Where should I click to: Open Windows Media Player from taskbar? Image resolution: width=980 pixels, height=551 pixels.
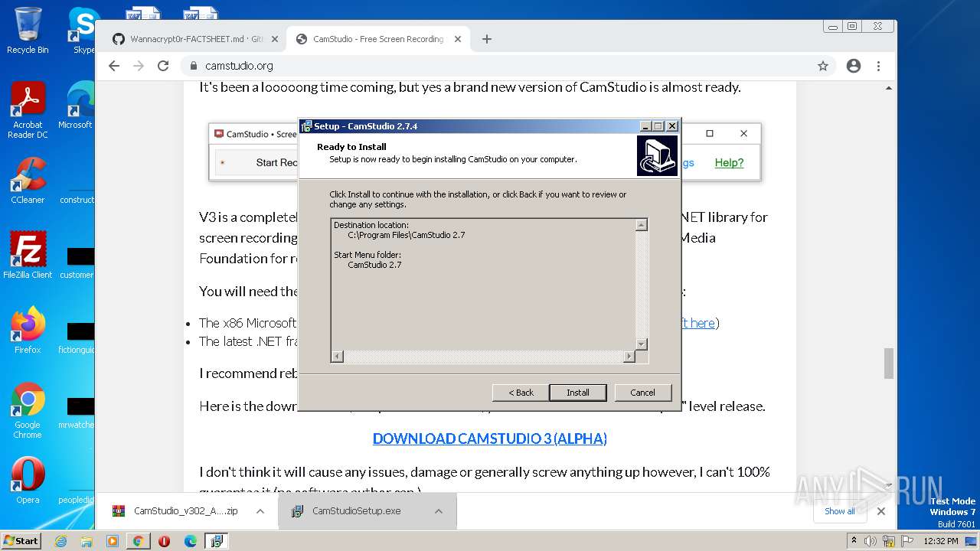(x=113, y=541)
